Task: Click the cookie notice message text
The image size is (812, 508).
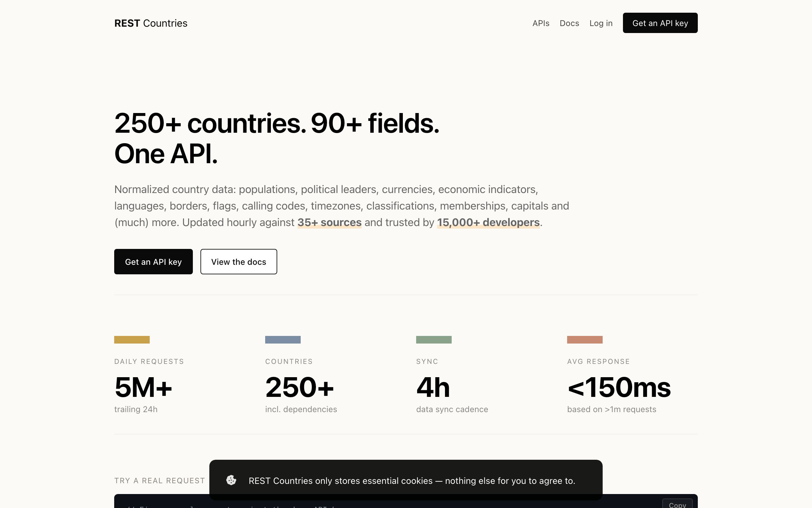Action: click(412, 481)
